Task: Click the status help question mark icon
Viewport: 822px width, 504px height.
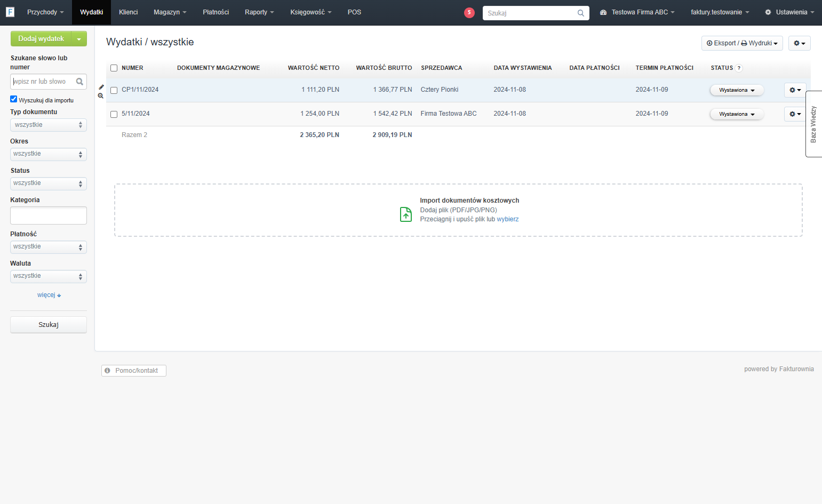Action: [739, 68]
